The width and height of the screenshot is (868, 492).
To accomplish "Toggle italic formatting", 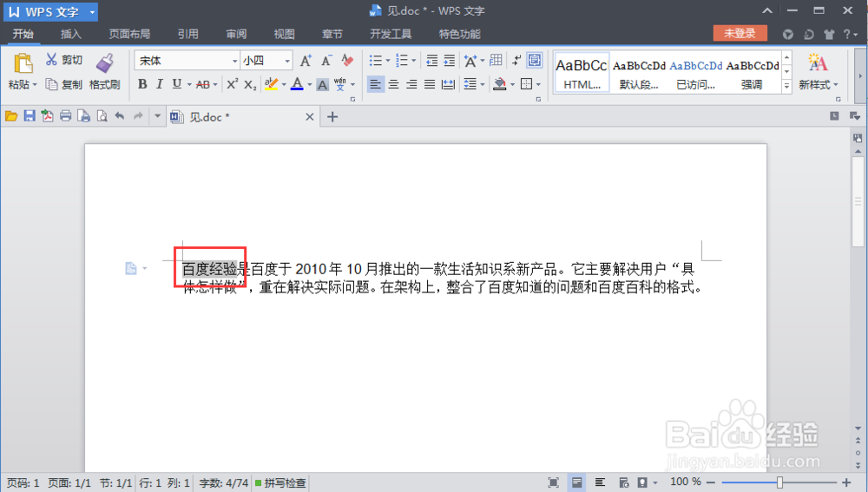I will (160, 84).
